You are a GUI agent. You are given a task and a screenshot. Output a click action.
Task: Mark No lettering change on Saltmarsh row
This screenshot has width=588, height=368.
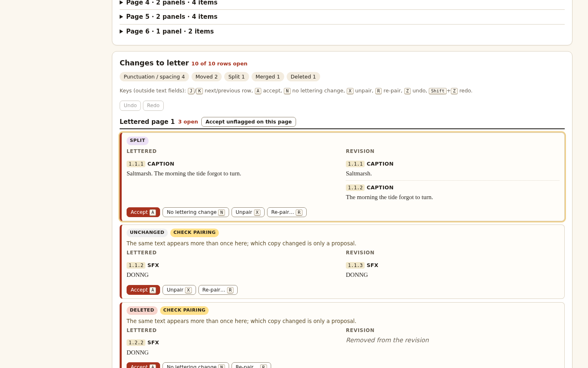(x=196, y=212)
